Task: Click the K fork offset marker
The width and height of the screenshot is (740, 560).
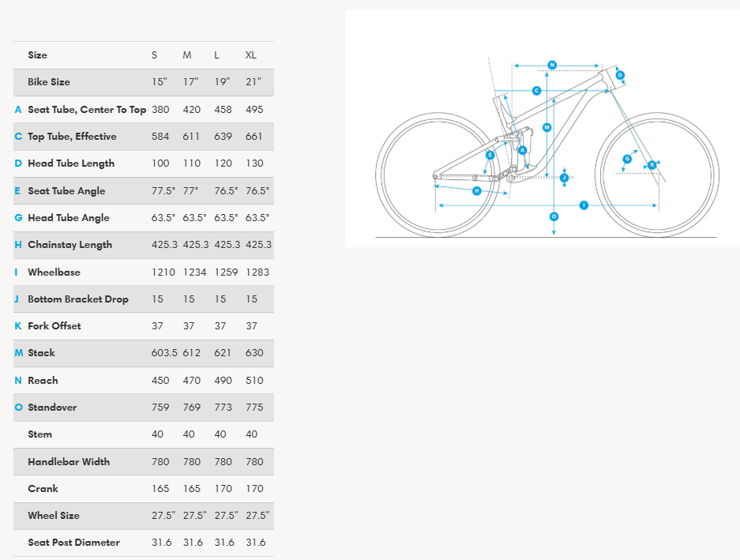Action: [652, 164]
